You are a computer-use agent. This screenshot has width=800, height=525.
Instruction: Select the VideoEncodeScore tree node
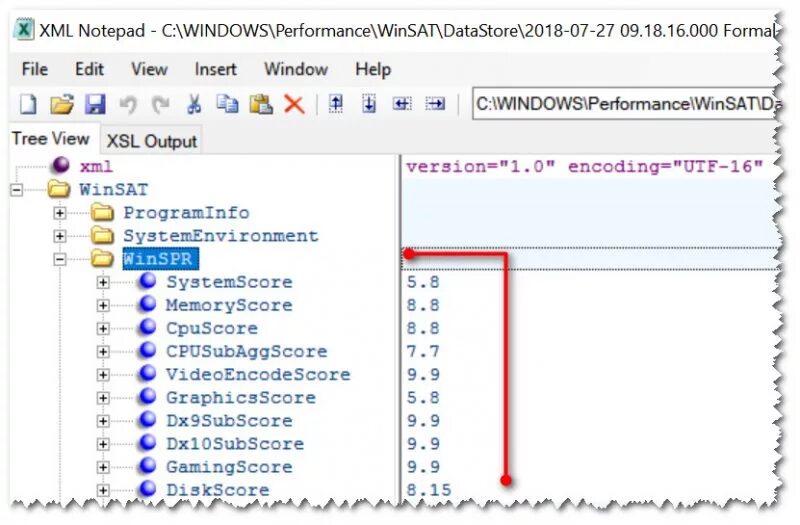tap(258, 374)
